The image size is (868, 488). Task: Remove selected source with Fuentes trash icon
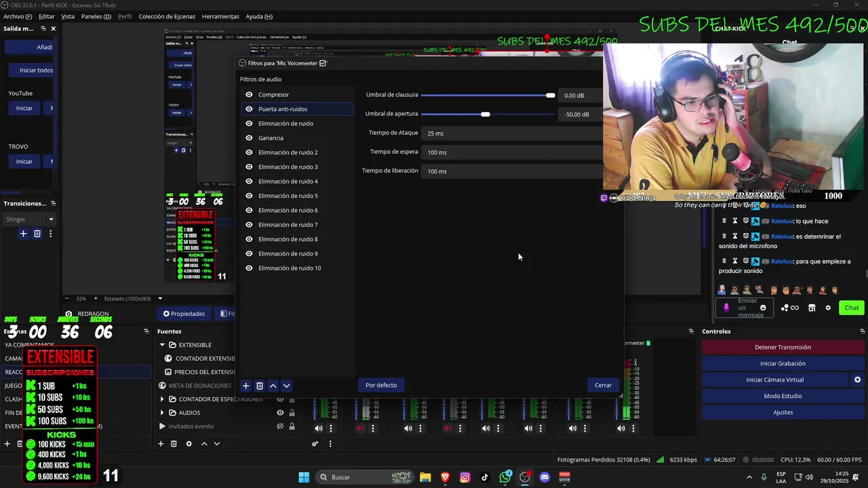pyautogui.click(x=174, y=444)
